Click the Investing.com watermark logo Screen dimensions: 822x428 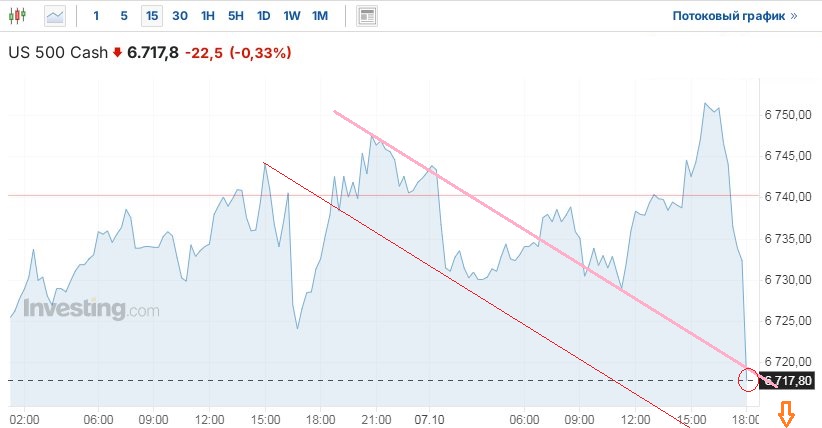[x=91, y=310]
